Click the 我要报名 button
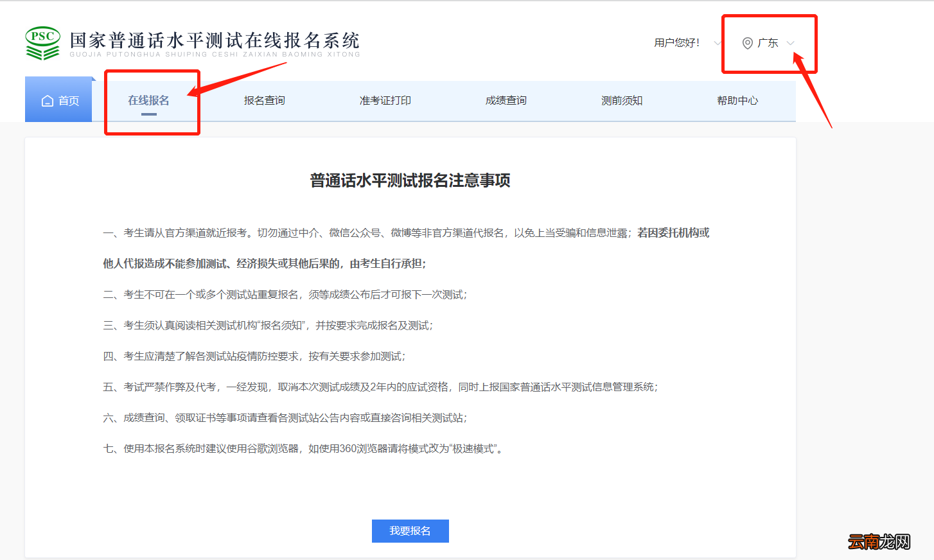This screenshot has height=560, width=934. pos(410,531)
